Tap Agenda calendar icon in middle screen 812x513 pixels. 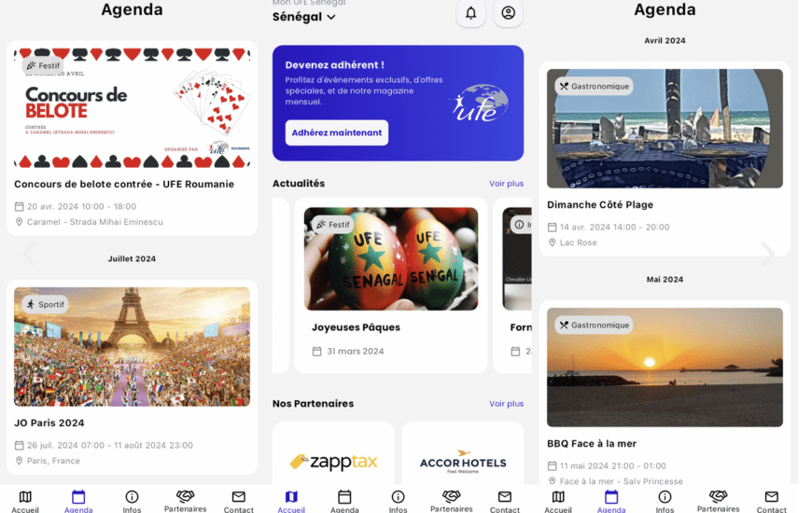point(344,497)
